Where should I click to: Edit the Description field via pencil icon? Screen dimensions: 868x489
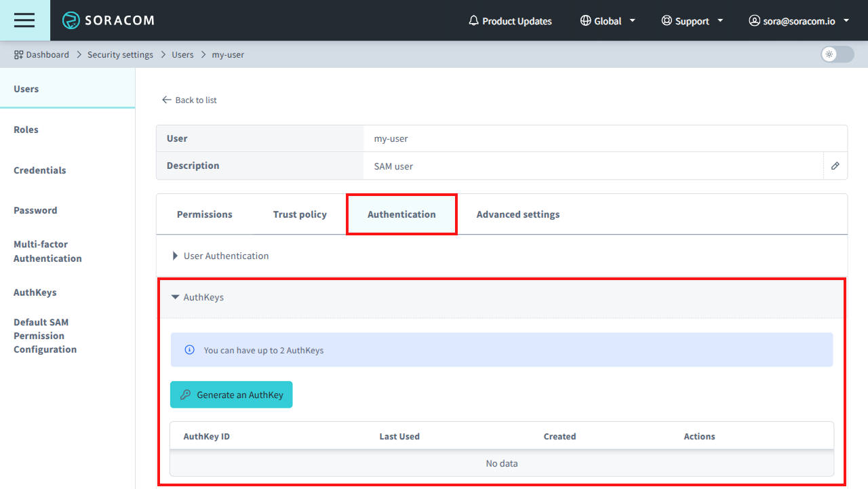pyautogui.click(x=835, y=165)
